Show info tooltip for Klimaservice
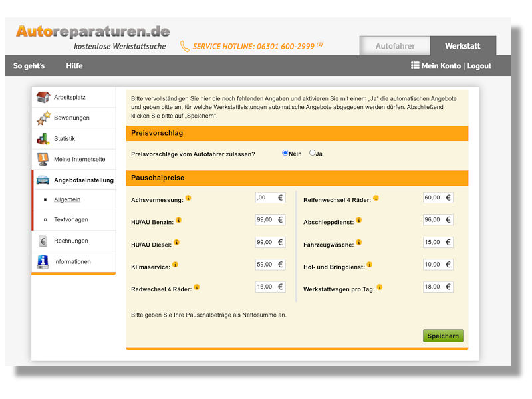Viewport: 532px width, 399px height. pos(175,264)
